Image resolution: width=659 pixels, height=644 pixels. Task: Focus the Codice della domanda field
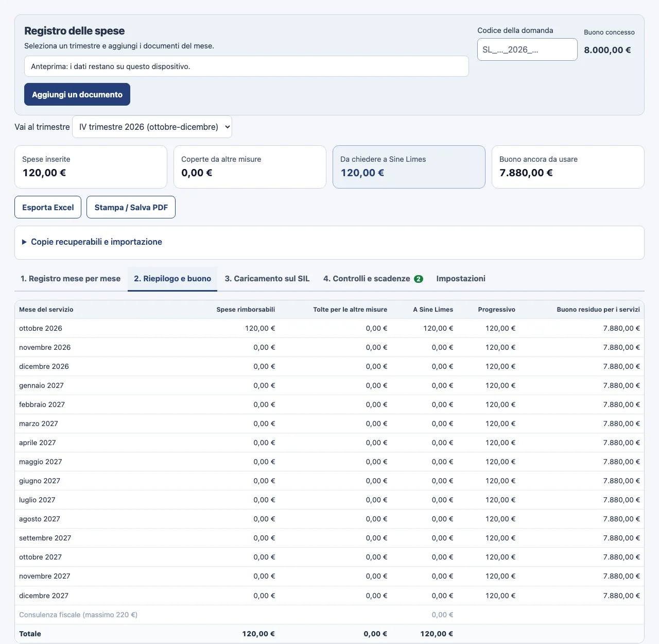pos(527,49)
